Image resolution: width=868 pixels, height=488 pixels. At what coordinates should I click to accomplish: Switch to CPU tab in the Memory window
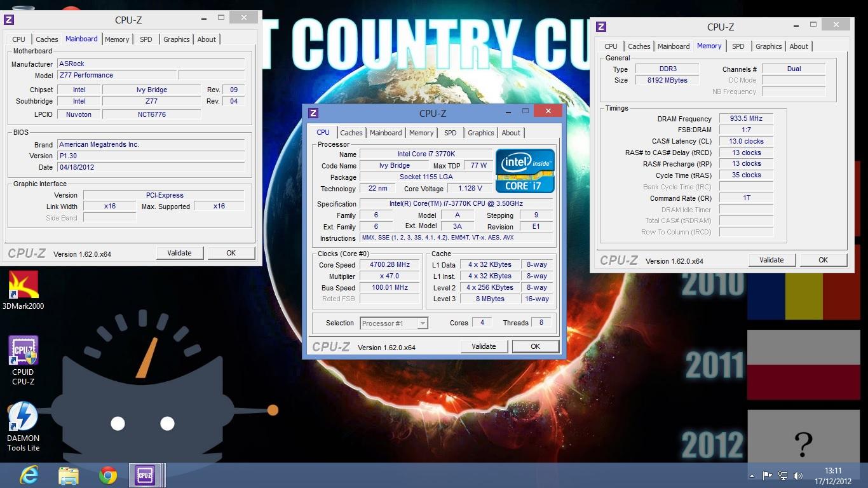click(x=611, y=46)
